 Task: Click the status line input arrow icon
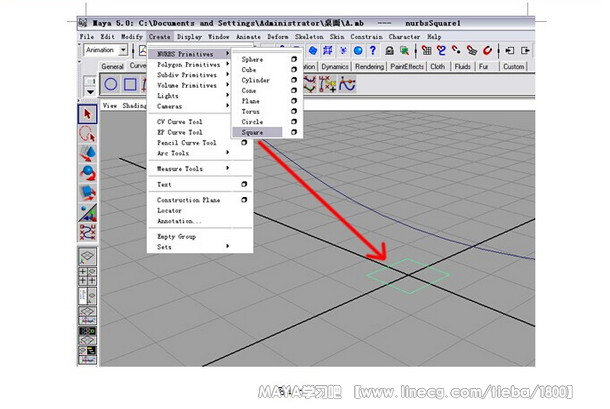(x=510, y=50)
